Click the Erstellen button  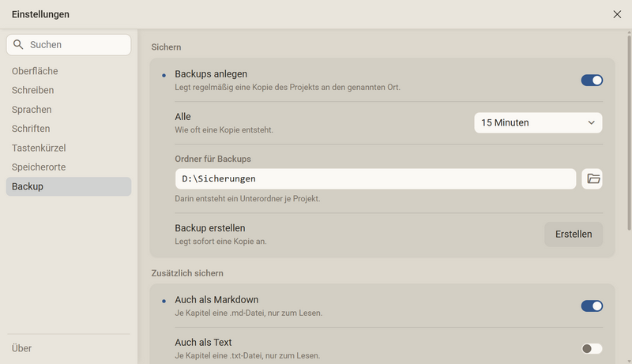574,235
